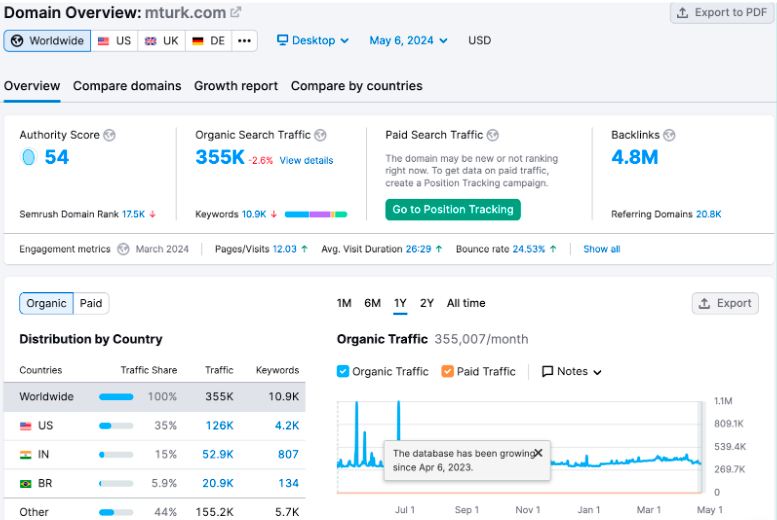Select 1Y time range
This screenshot has height=520, width=777.
400,303
